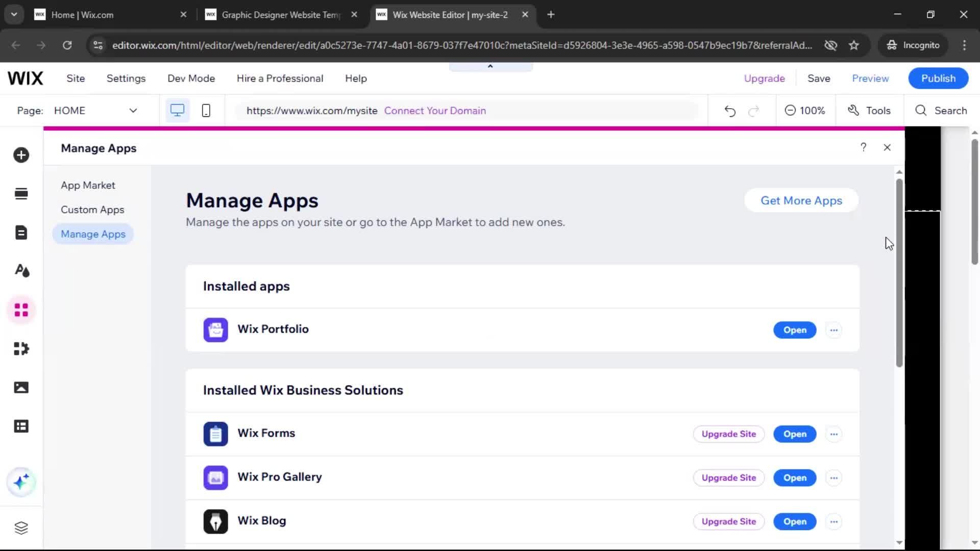Select Manage Apps in sidebar
The image size is (980, 551).
click(93, 234)
